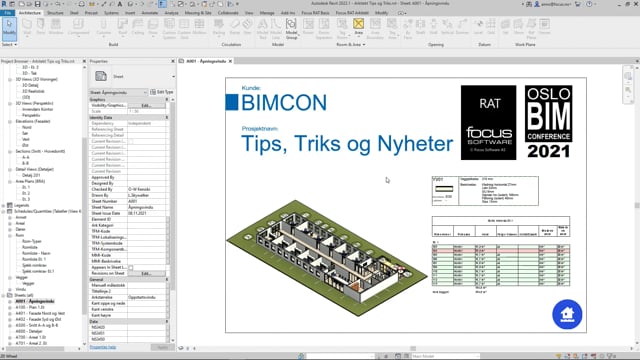Select the Ref Plane tool

[531, 29]
